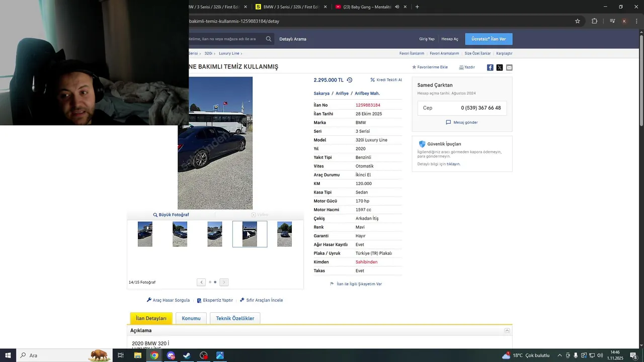644x362 pixels.
Task: Open File Explorer from the taskbar
Action: pyautogui.click(x=138, y=355)
